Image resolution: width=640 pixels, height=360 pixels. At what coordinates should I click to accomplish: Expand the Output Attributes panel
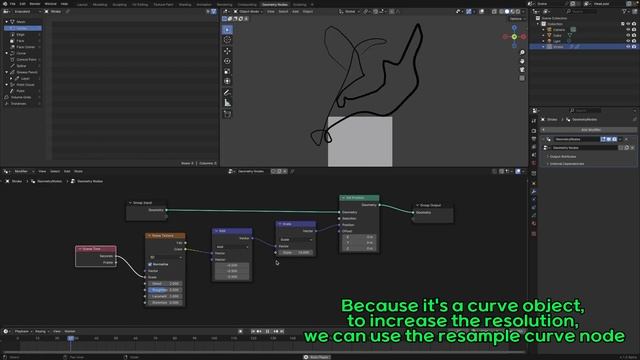562,156
